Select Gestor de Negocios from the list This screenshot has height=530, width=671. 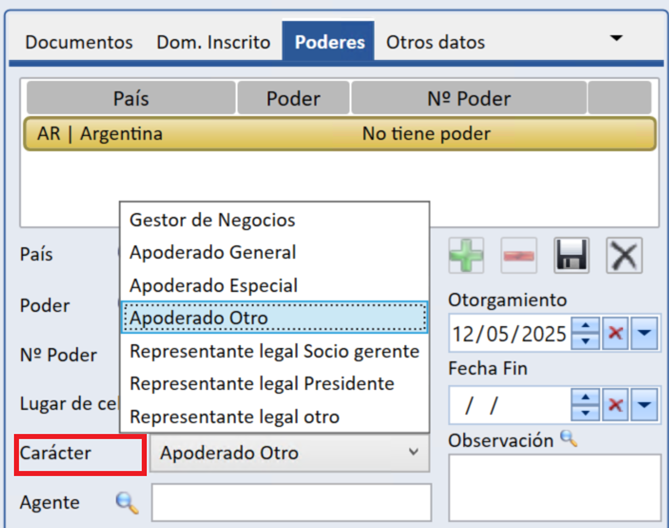212,220
